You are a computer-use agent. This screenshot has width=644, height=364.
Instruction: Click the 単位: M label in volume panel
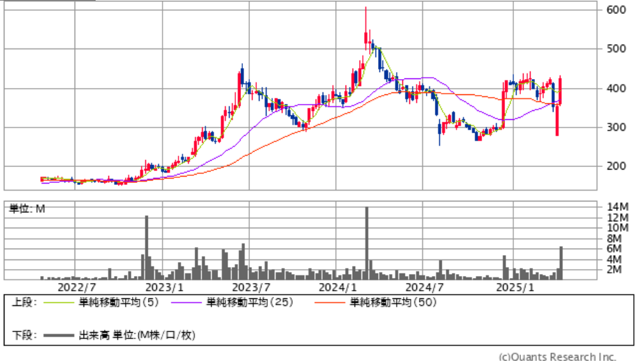28,208
